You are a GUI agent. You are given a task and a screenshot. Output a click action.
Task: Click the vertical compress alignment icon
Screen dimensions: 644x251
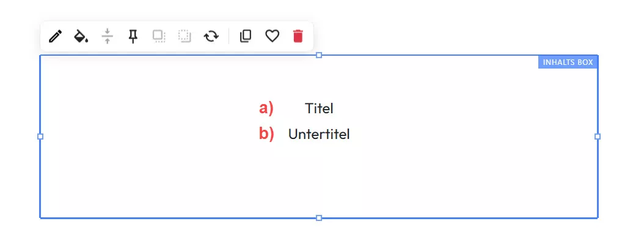tap(108, 37)
